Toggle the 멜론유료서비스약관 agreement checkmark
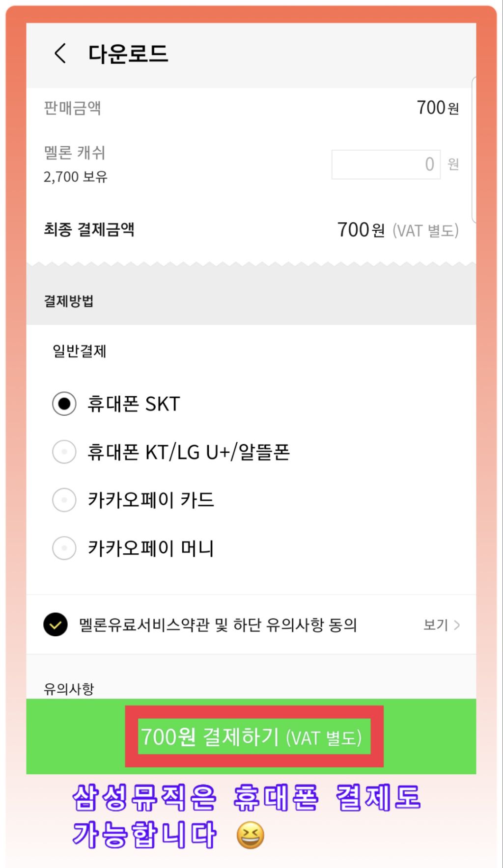This screenshot has height=868, width=503. point(56,625)
